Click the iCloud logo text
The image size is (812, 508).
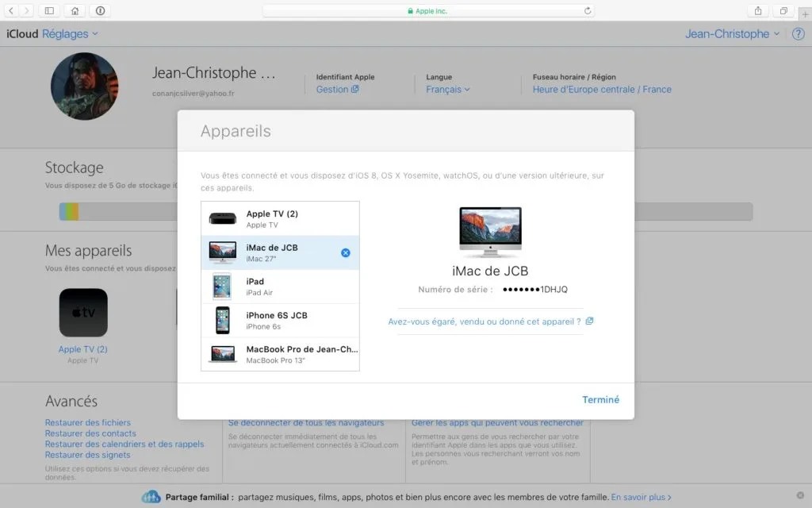[x=22, y=33]
